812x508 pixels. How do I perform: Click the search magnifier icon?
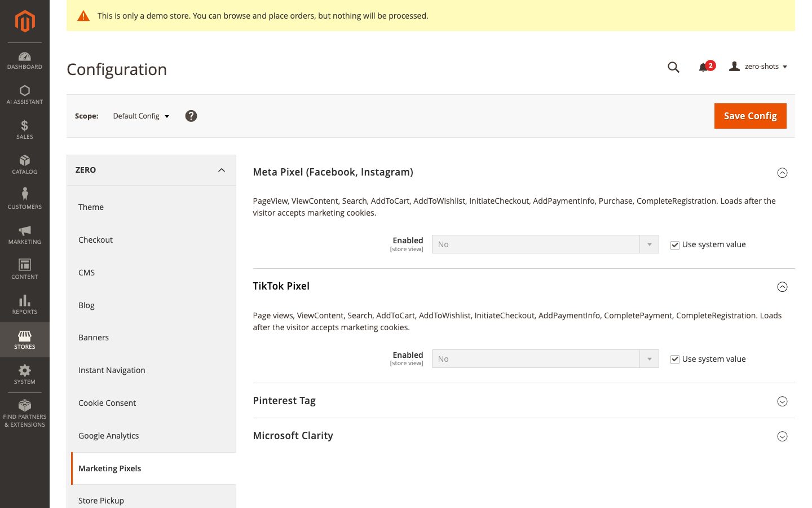pyautogui.click(x=673, y=67)
